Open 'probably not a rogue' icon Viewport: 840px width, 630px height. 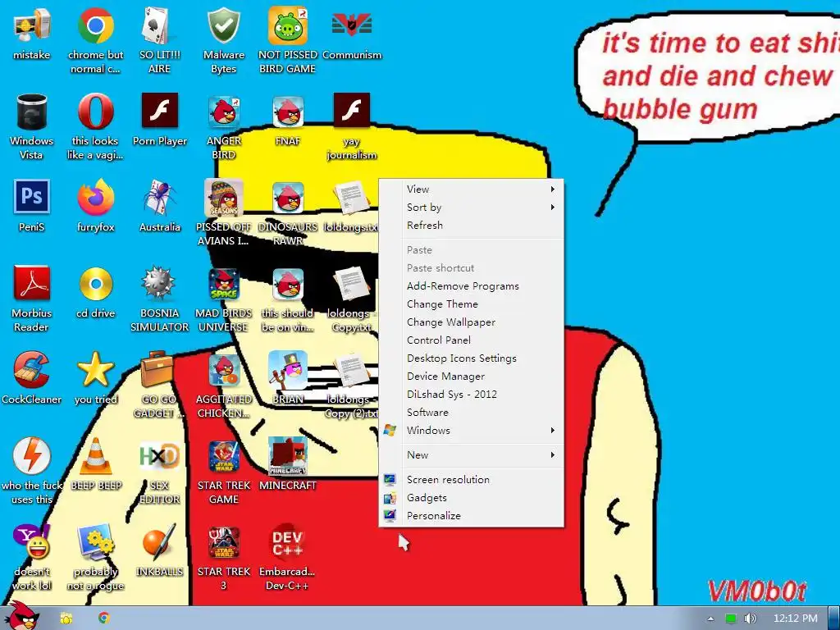(95, 557)
